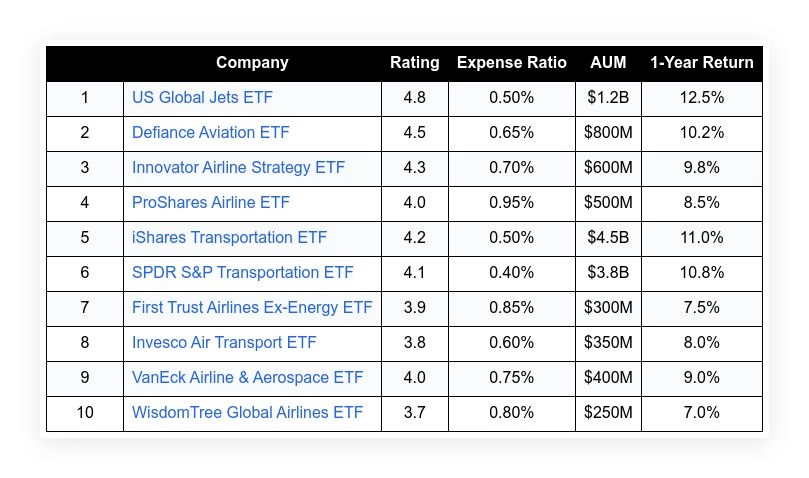Click the AUM column header
The height and width of the screenshot is (478, 809).
(x=608, y=63)
